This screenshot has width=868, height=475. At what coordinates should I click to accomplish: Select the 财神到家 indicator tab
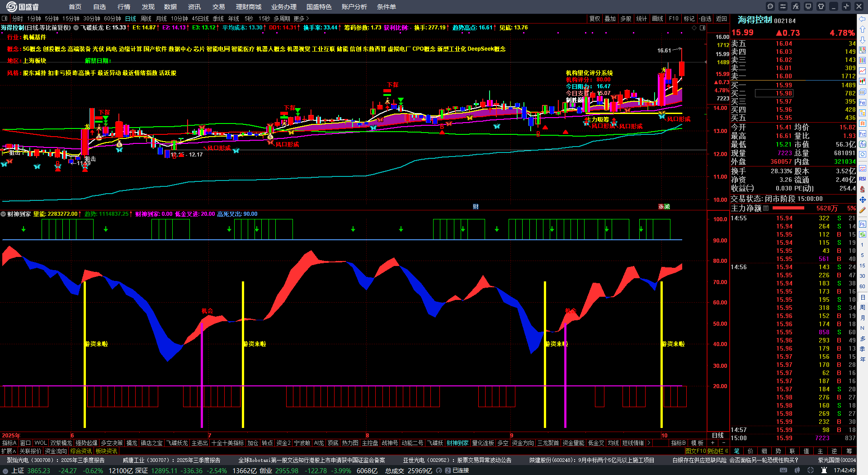click(458, 443)
